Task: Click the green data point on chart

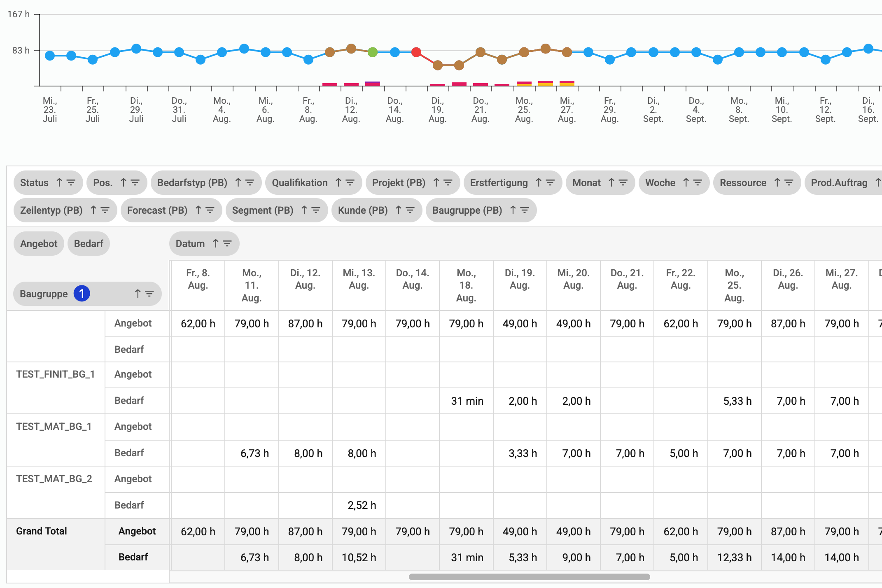Action: tap(373, 52)
